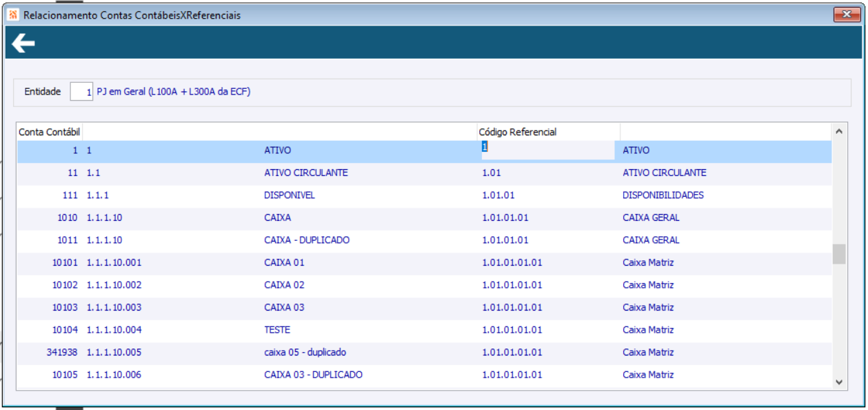Select the 'ATIVO CIRCULANTE' account name cell

pyautogui.click(x=306, y=173)
